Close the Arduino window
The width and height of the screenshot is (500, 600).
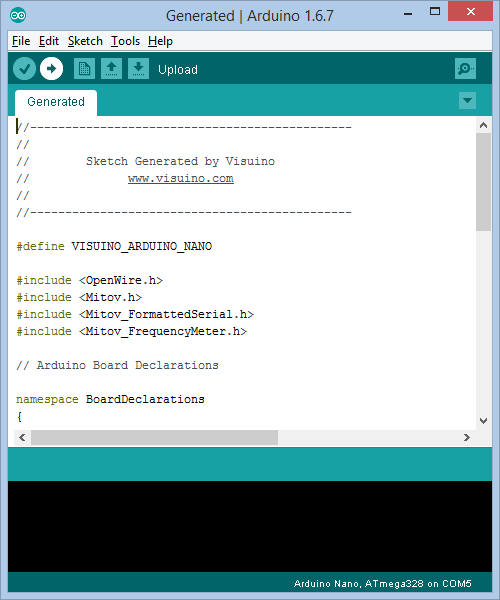(471, 11)
